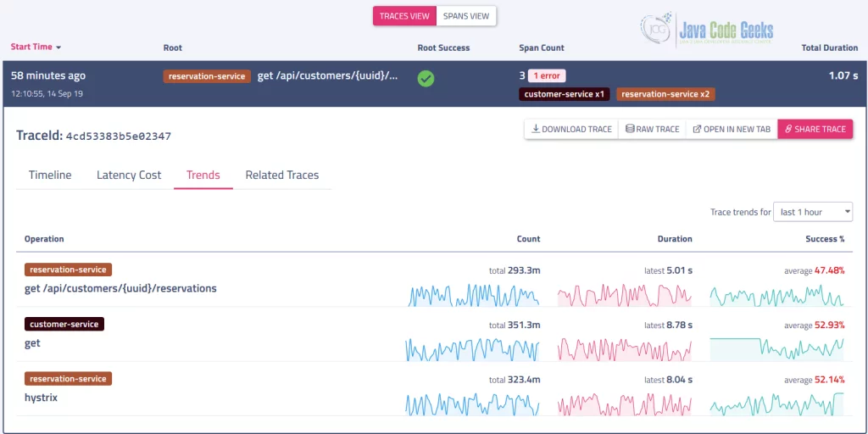Click the count sparkline for reservations operation

[473, 295]
